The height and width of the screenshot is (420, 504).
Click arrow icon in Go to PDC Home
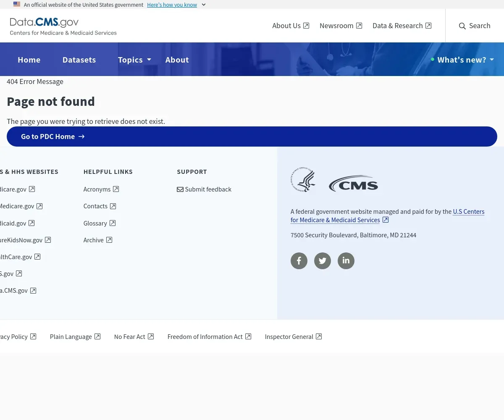81,136
